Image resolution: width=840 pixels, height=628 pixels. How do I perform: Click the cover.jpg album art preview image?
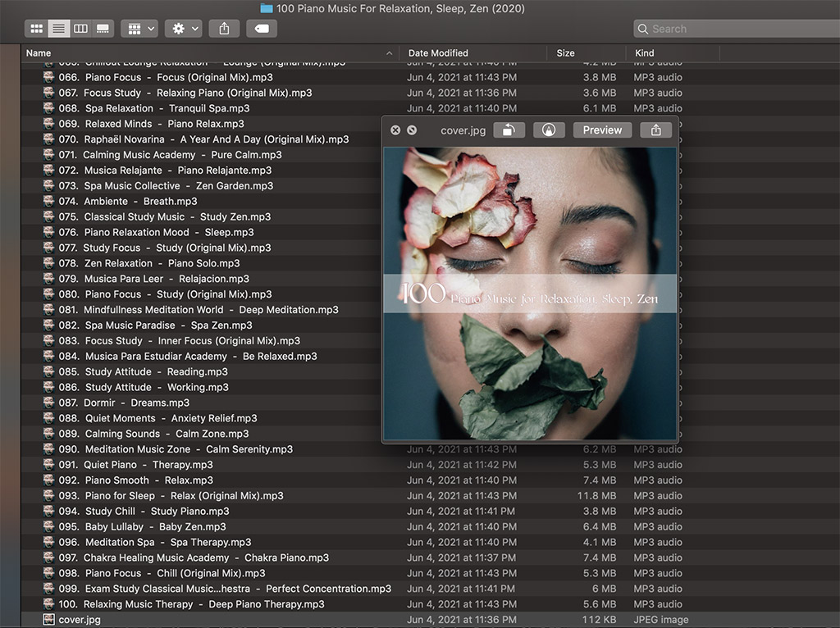[530, 294]
